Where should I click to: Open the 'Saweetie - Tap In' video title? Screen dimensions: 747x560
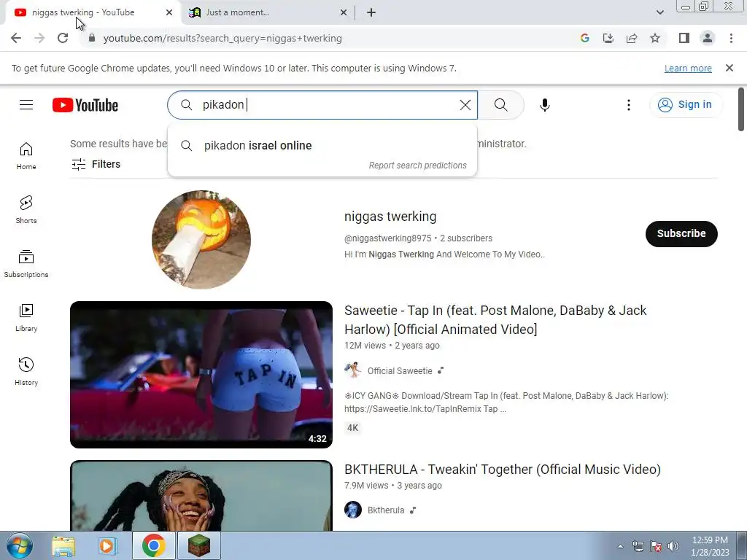[x=495, y=320]
